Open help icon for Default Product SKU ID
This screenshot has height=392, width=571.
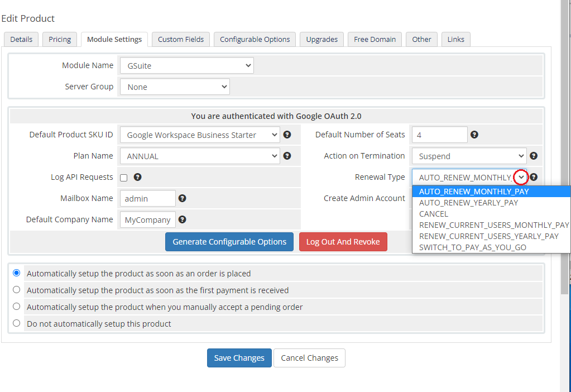[287, 135]
